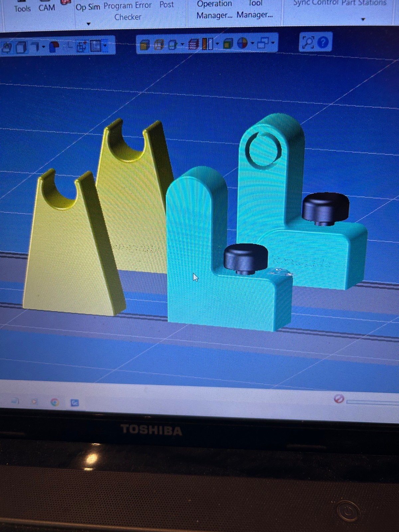Click the progress bar in the status bar
Screen dimensions: 399x532
(x=372, y=402)
